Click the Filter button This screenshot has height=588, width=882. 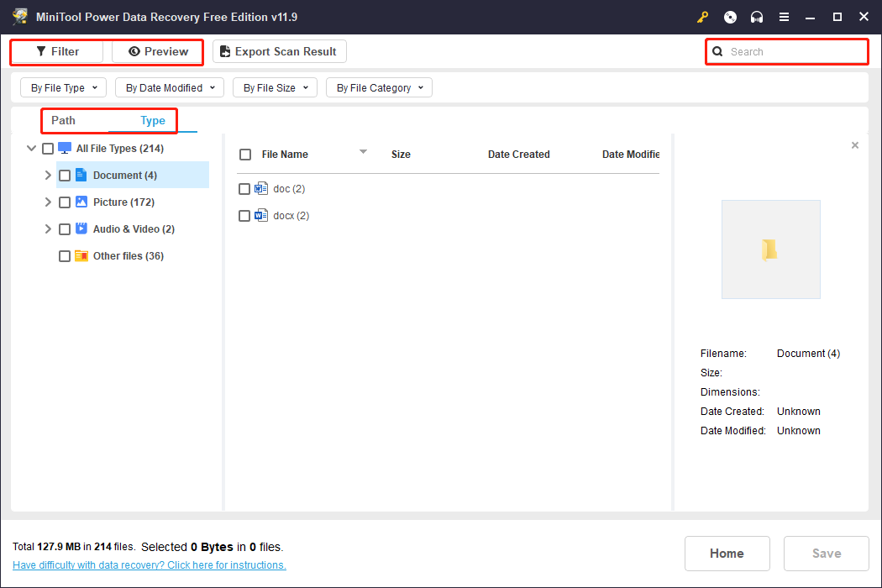(x=57, y=51)
